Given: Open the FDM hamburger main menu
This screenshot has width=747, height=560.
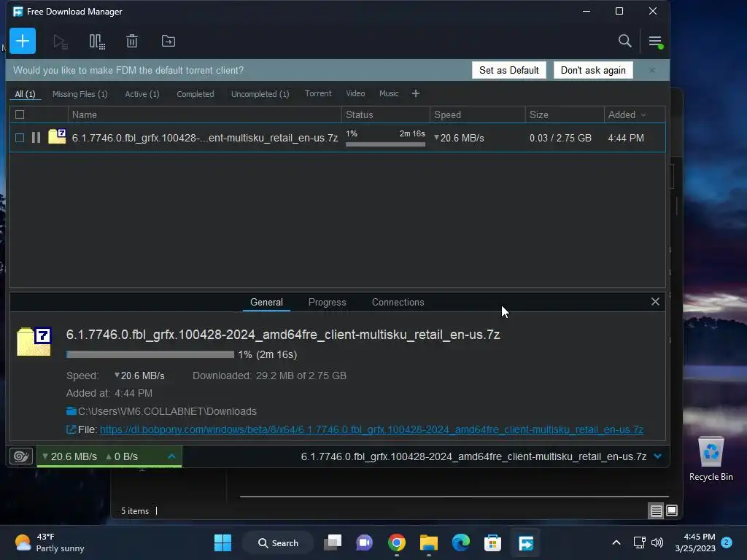Looking at the screenshot, I should (655, 42).
